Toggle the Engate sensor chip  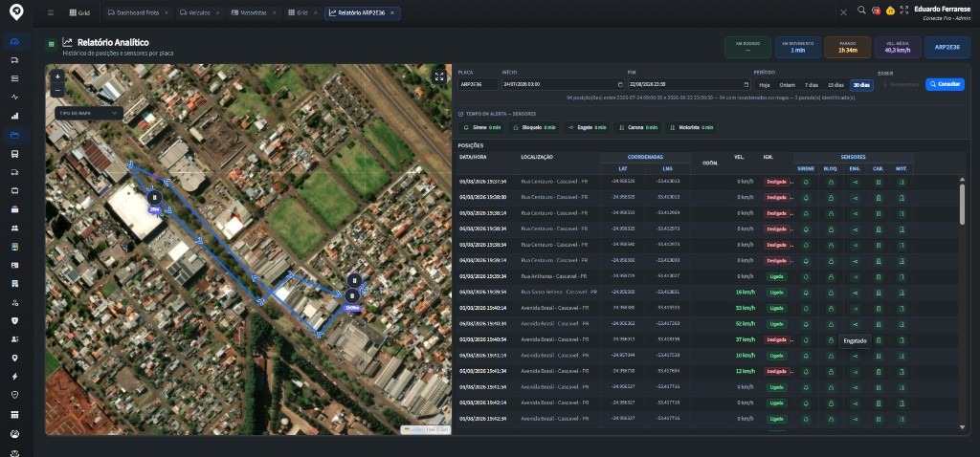coord(586,127)
